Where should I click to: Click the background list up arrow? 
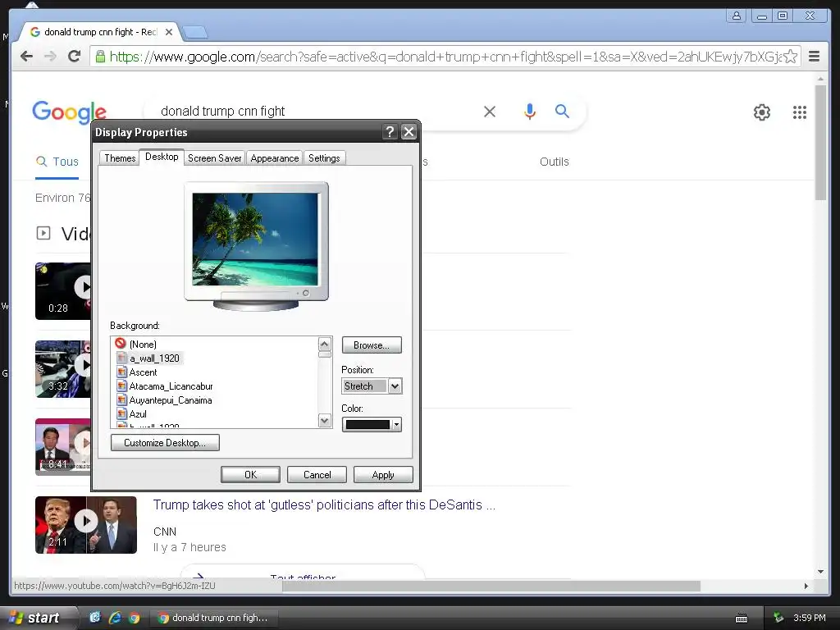[325, 344]
